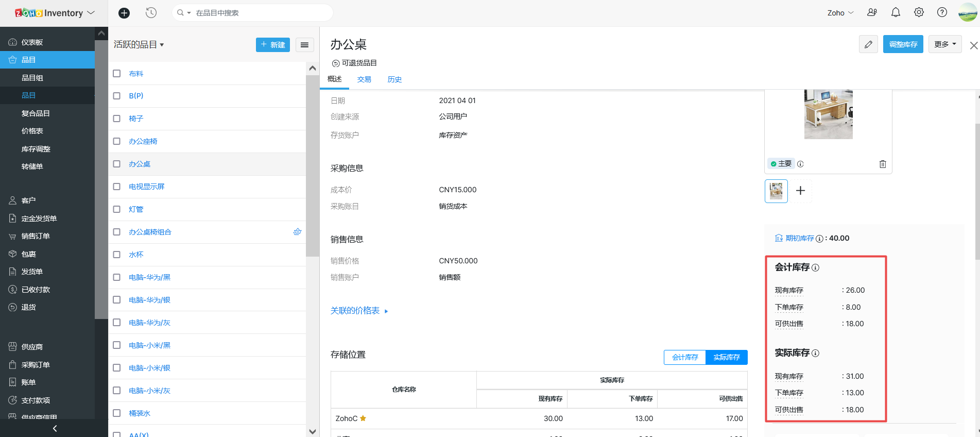Open the notifications bell
The image size is (980, 437).
click(x=896, y=12)
